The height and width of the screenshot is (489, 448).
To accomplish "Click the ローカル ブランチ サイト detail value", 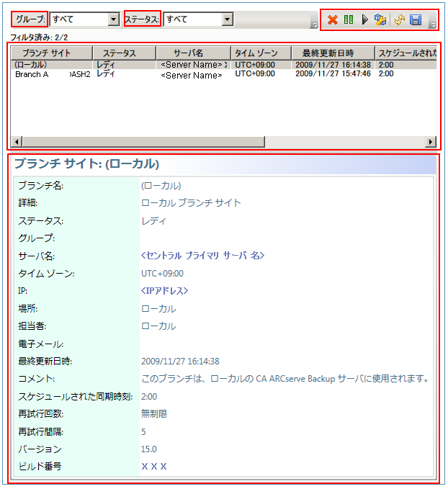I will [192, 203].
